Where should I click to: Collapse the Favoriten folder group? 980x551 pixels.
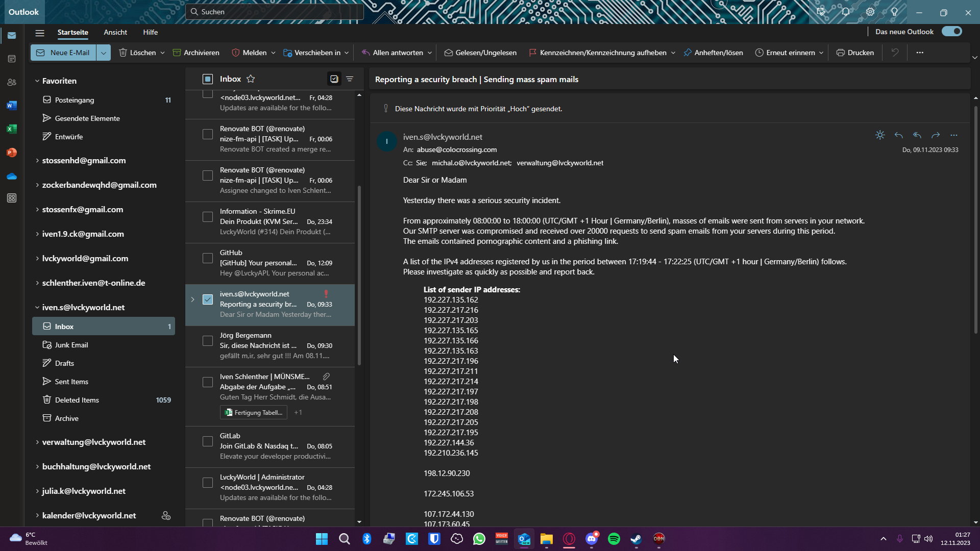point(37,81)
